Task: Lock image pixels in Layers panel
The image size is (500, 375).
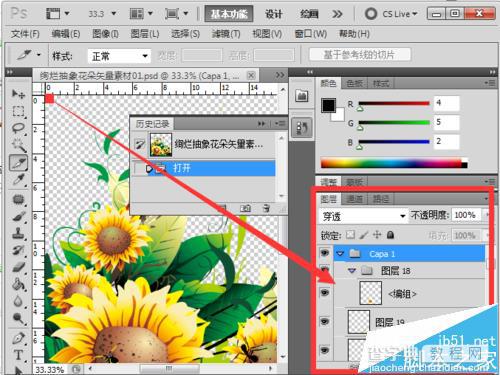Action: point(364,235)
